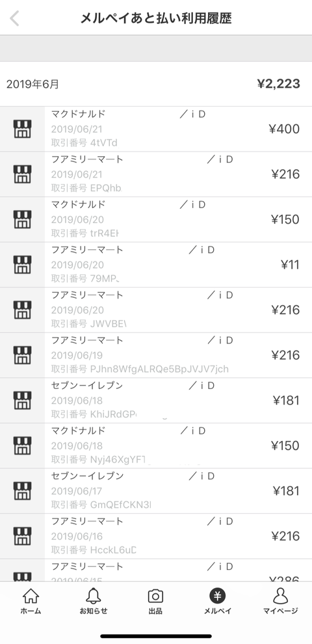312x644 pixels.
Task: Select transaction with 取引番号 PJhn8WfgALRQe5BpJVJV7jch
Action: click(156, 355)
